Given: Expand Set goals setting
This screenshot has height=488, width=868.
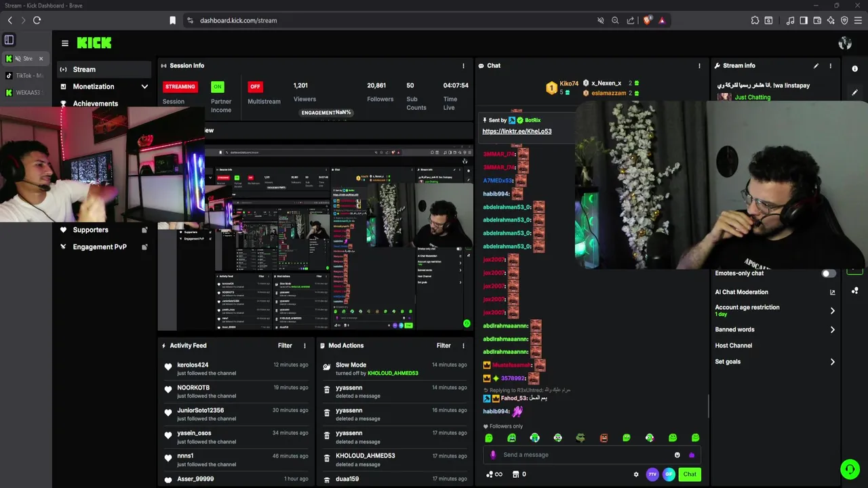Looking at the screenshot, I should click(x=775, y=362).
